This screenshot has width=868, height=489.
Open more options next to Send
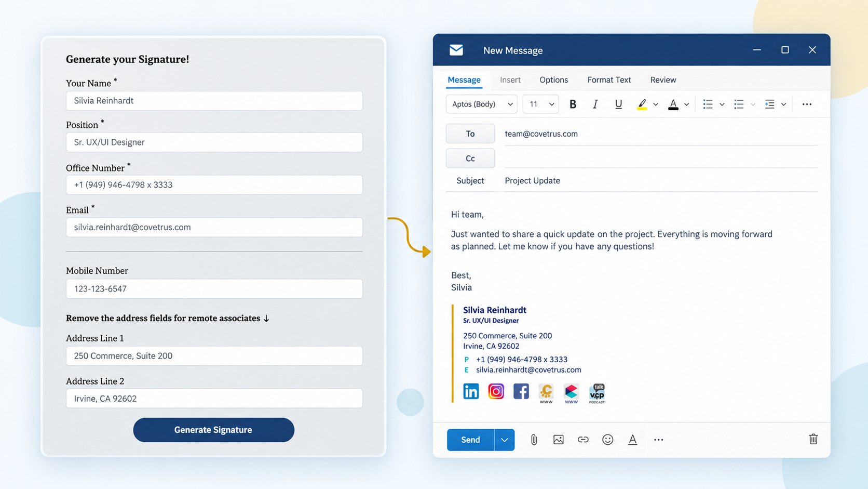[x=658, y=440]
